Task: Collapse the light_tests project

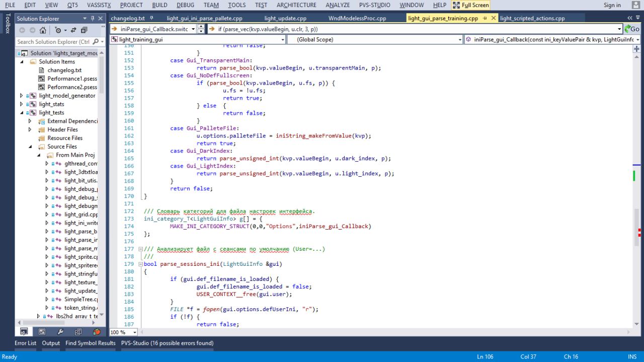Action: [x=21, y=113]
